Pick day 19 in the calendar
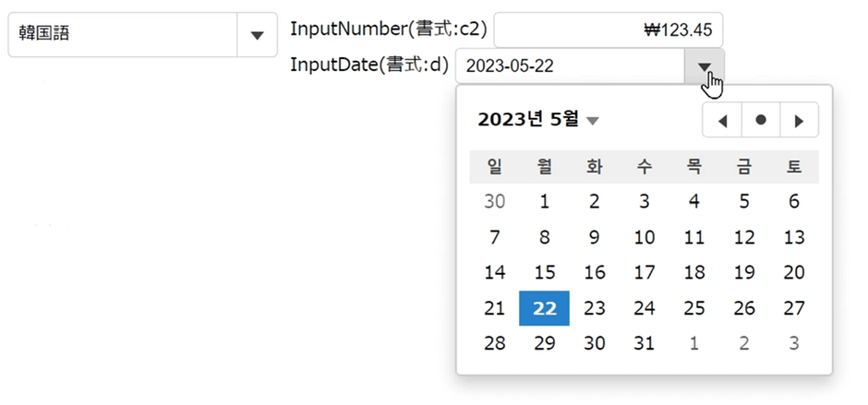 (x=744, y=273)
